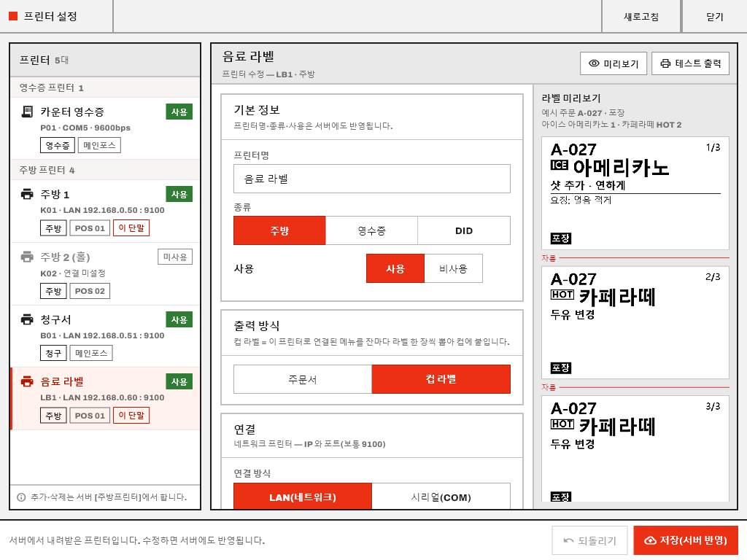Image resolution: width=747 pixels, height=560 pixels.
Task: Click the gray printer icon beside 주방 2 (홀)
Action: [x=28, y=257]
